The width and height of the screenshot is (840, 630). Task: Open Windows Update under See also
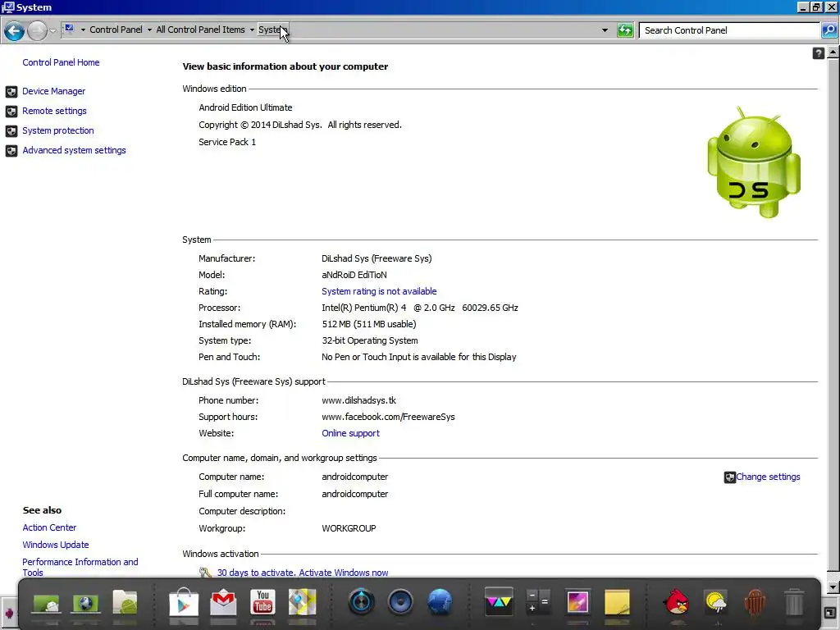[x=56, y=545]
